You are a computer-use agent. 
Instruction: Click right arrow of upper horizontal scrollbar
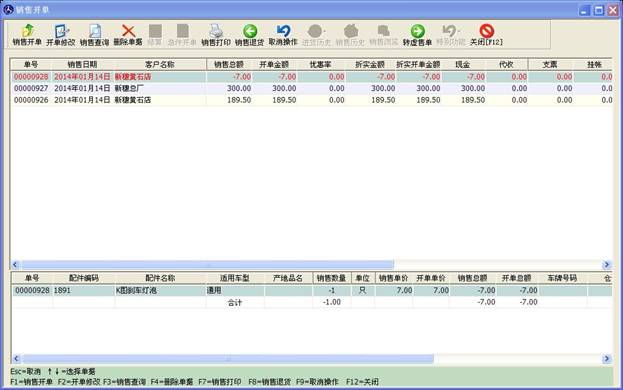point(607,265)
